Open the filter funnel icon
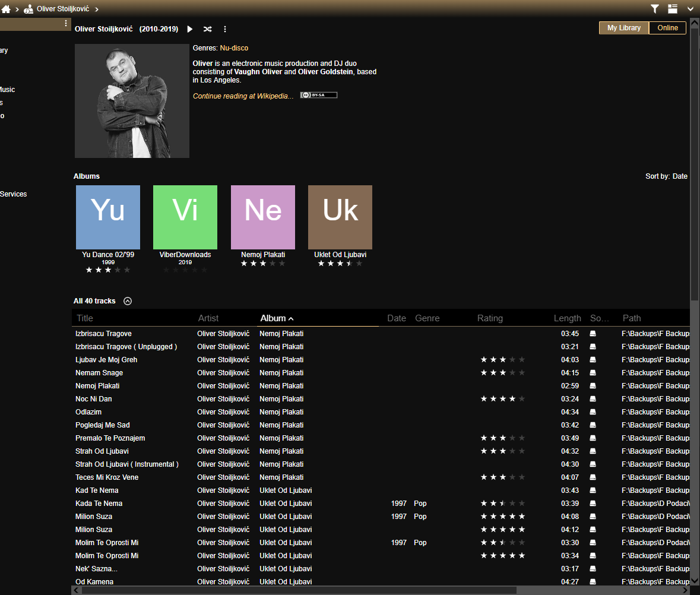 tap(655, 9)
